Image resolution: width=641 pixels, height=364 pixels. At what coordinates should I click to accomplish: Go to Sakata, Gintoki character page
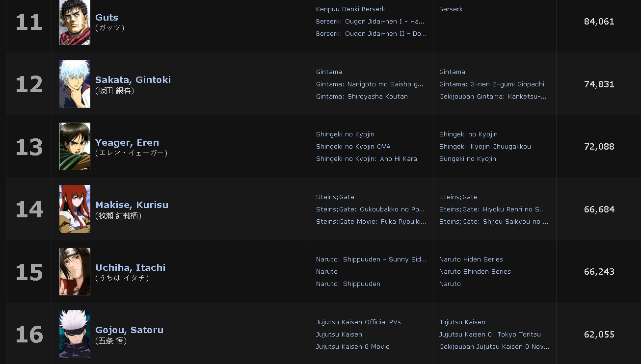pyautogui.click(x=133, y=80)
